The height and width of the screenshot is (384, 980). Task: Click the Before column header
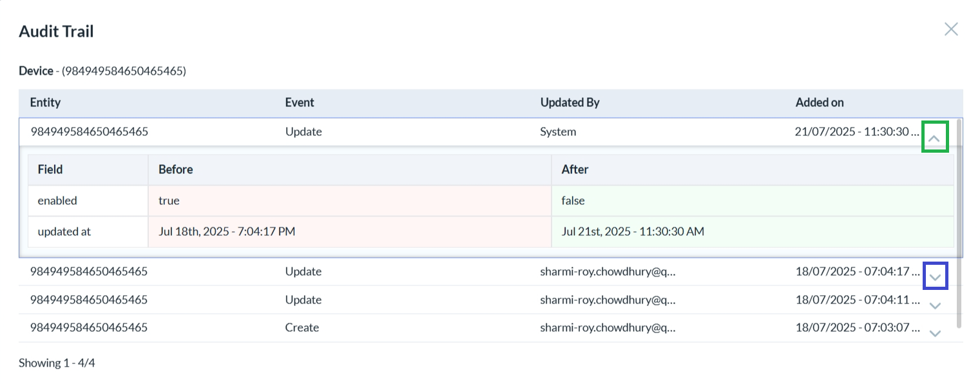pyautogui.click(x=175, y=169)
